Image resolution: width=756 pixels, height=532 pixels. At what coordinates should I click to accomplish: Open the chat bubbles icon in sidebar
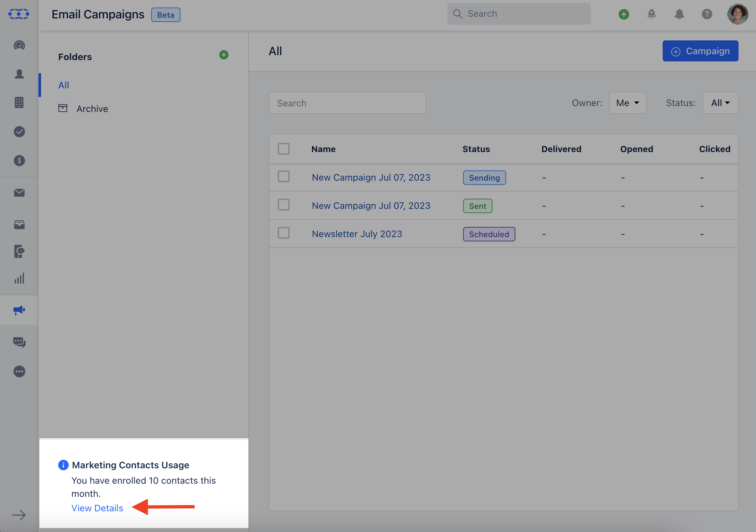point(19,343)
